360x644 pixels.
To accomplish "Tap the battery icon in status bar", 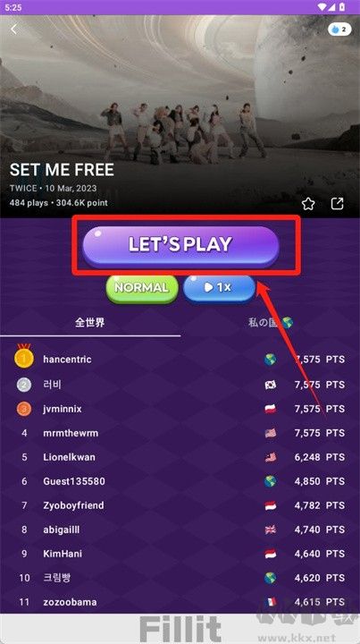I will click(x=342, y=7).
